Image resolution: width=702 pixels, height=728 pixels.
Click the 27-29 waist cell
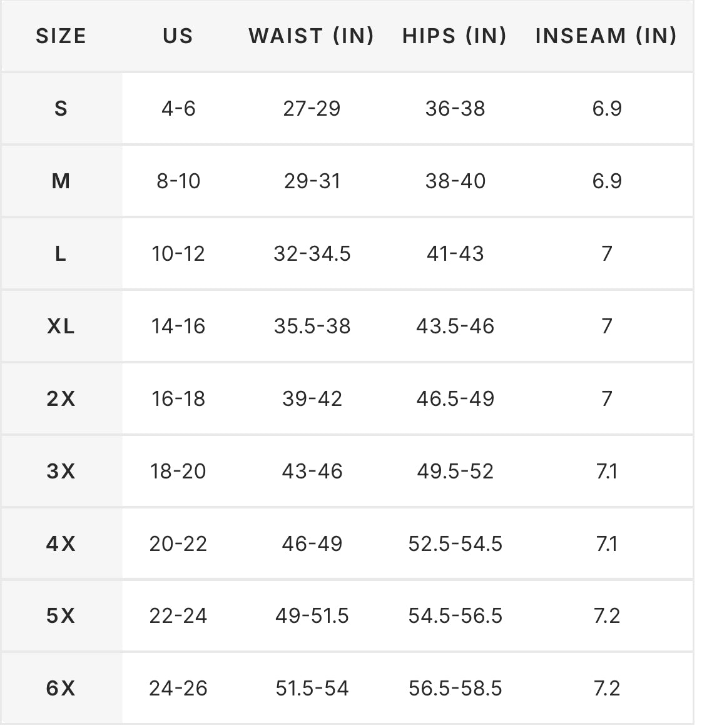point(312,109)
